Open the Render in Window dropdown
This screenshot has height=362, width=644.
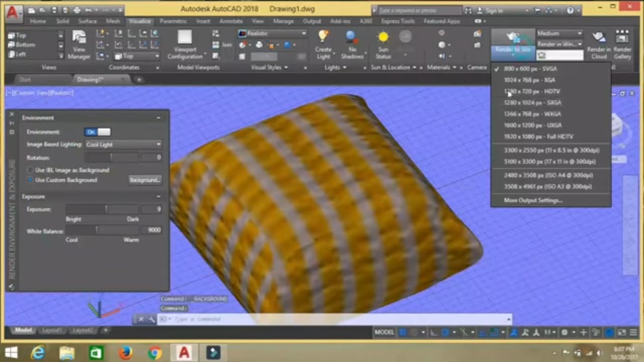559,44
